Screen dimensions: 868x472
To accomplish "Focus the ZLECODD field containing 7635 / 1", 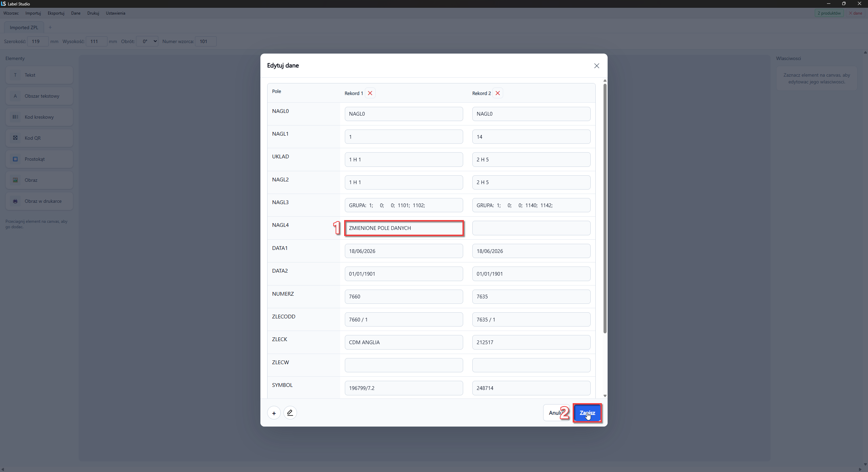I will [x=531, y=320].
